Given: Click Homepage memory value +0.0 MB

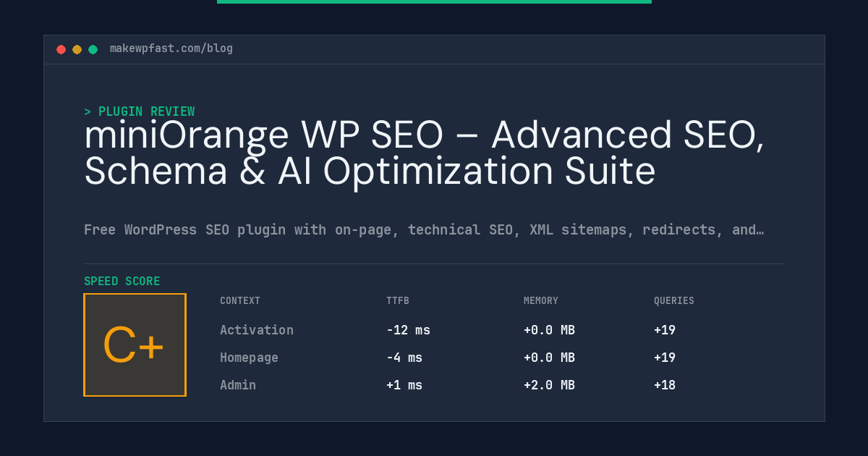Looking at the screenshot, I should click(549, 358).
